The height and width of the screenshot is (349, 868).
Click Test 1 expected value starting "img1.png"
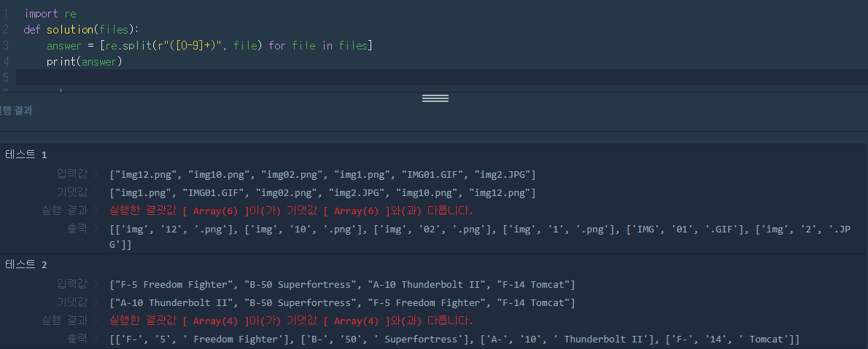(x=322, y=193)
